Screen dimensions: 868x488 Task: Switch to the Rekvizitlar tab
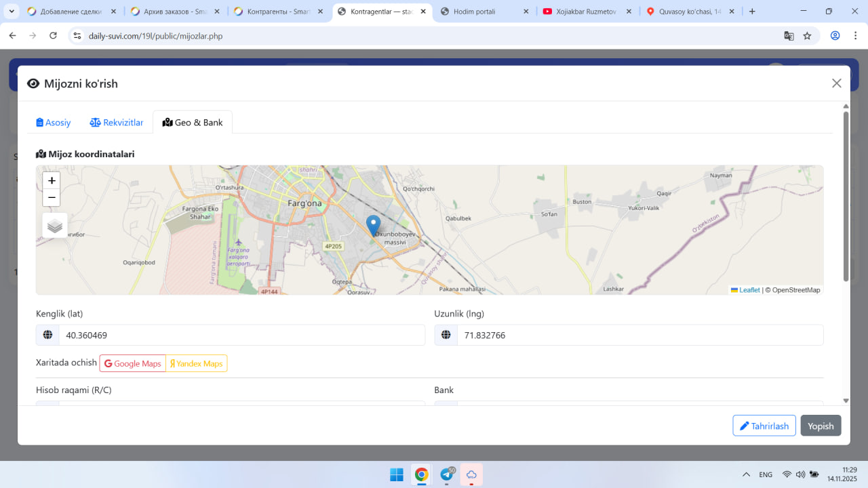tap(117, 123)
